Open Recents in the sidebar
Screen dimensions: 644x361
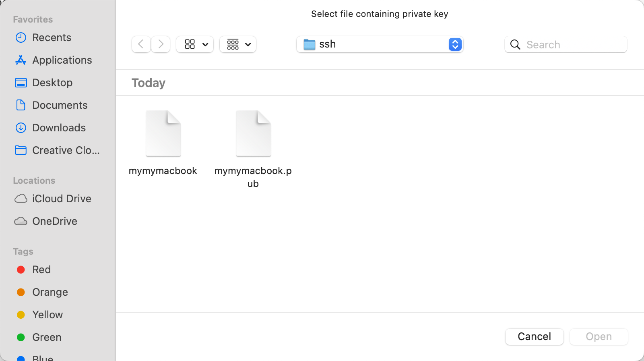click(52, 37)
